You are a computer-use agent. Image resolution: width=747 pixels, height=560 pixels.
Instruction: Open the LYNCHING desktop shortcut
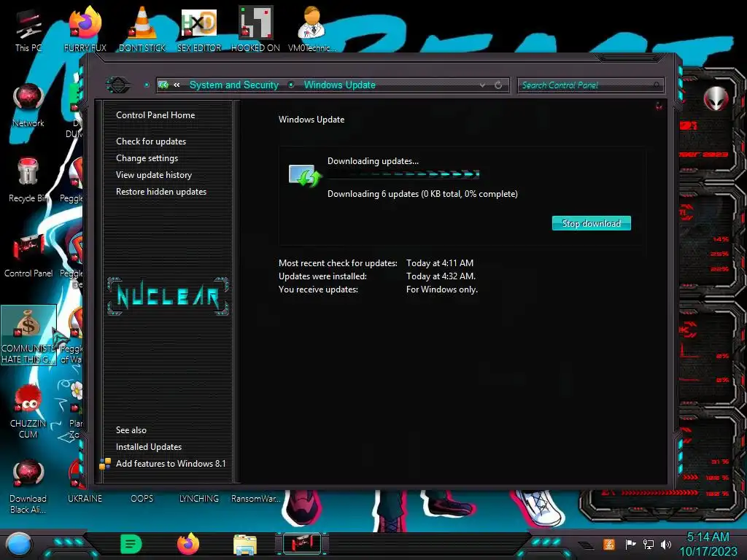(199, 499)
